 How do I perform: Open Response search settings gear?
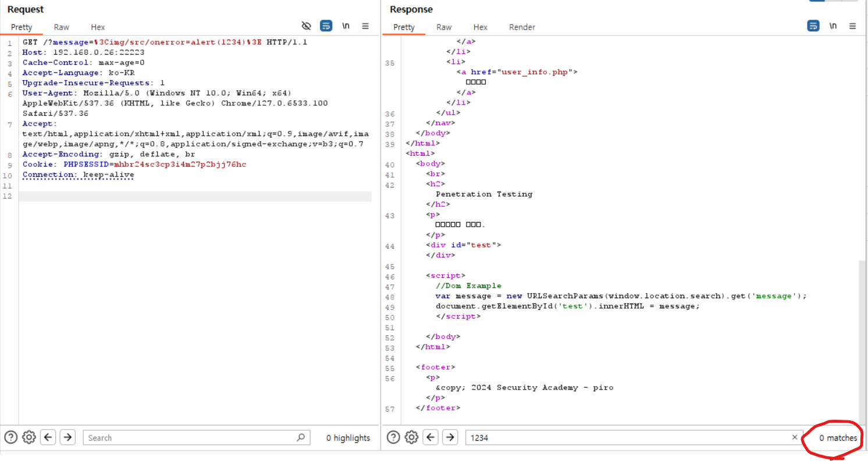point(411,437)
